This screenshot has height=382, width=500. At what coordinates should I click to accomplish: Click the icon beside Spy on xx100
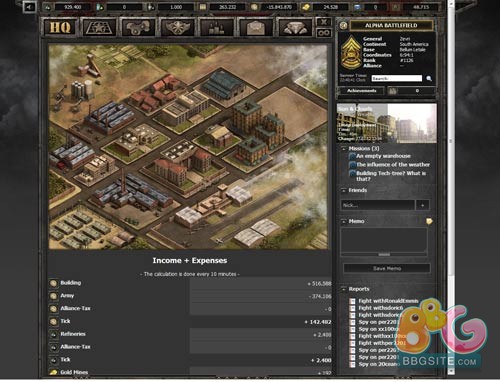(x=352, y=329)
